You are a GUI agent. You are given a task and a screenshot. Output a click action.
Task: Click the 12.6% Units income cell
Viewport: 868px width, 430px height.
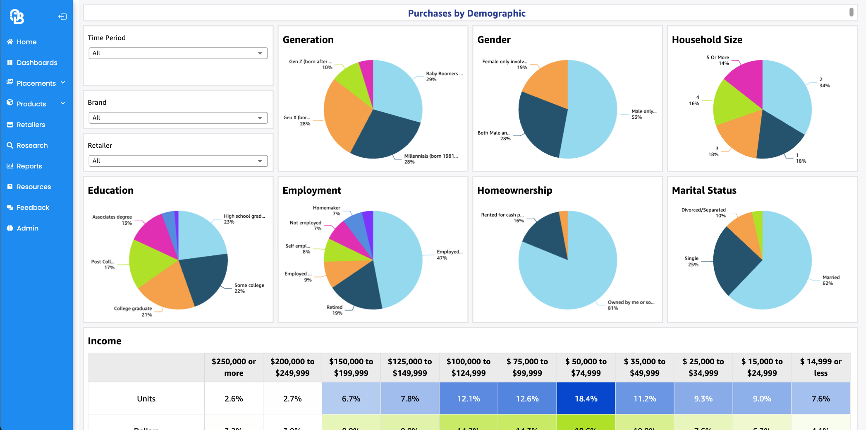[527, 398]
